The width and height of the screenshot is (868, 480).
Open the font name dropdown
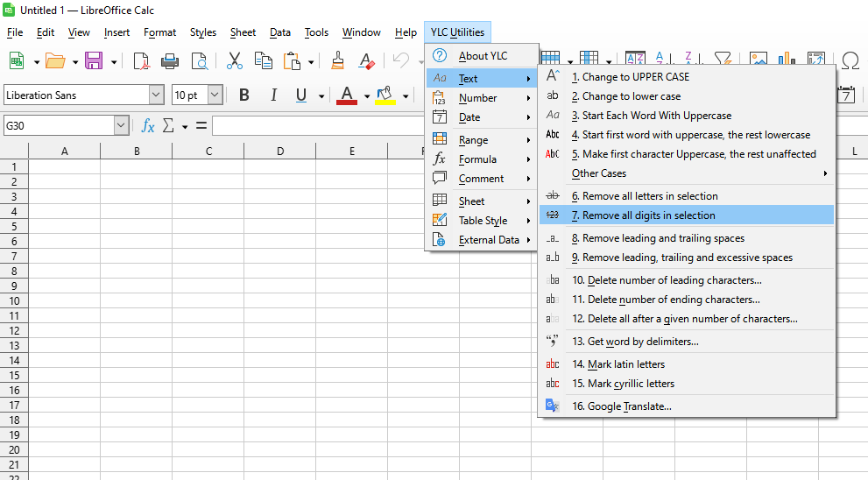tap(157, 95)
